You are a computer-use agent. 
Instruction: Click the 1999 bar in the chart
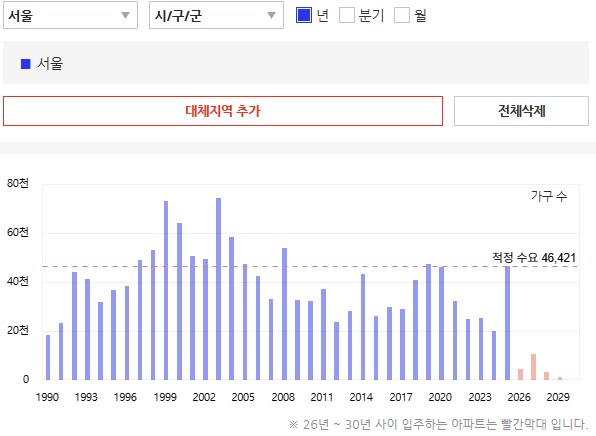(166, 290)
